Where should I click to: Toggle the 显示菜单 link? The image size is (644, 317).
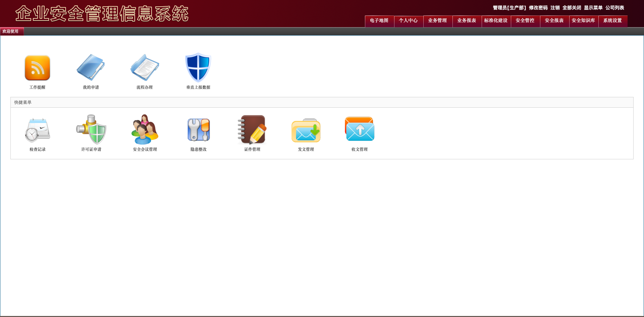click(593, 8)
